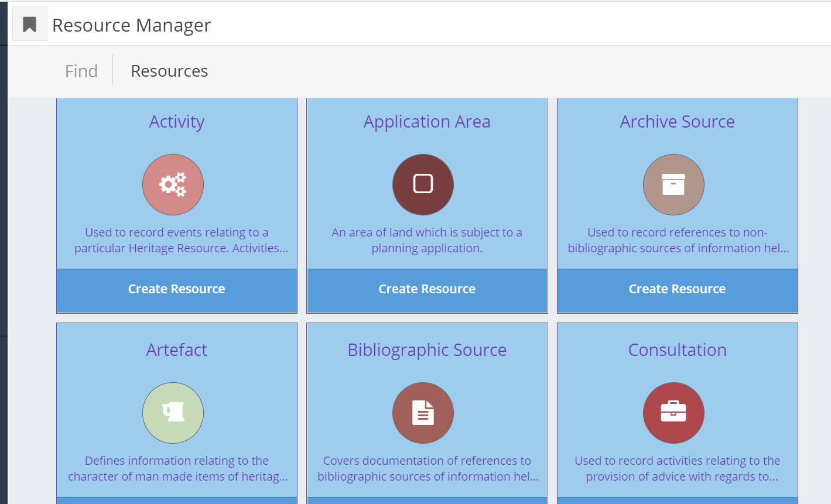Select the Activity gears icon
831x504 pixels.
(x=173, y=184)
